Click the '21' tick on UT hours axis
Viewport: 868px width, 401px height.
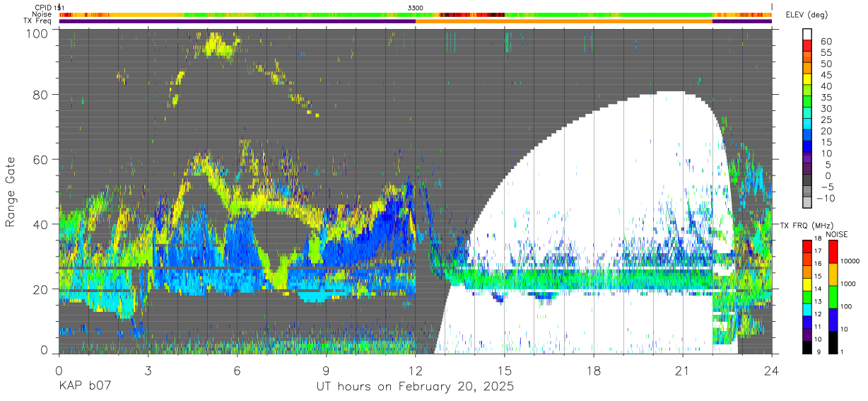[x=683, y=370]
